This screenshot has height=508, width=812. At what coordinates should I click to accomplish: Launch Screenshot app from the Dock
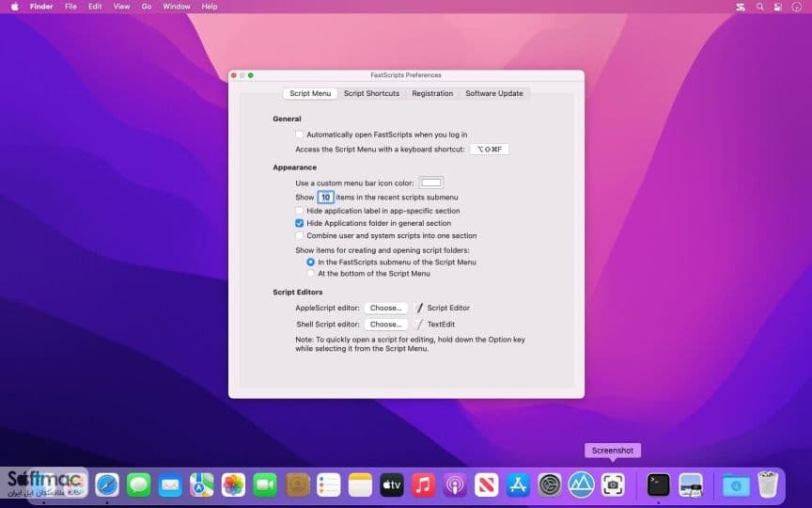tap(613, 485)
